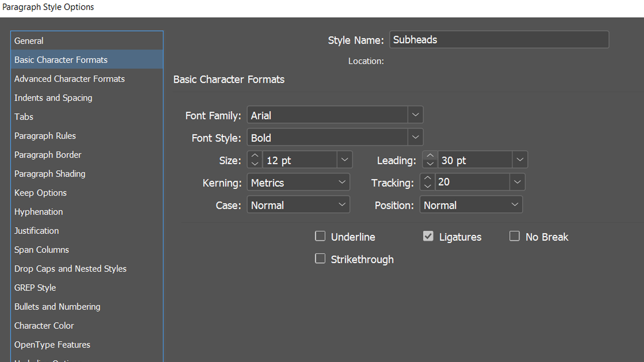Select the Hyphenation section
This screenshot has width=644, height=362.
tap(38, 212)
